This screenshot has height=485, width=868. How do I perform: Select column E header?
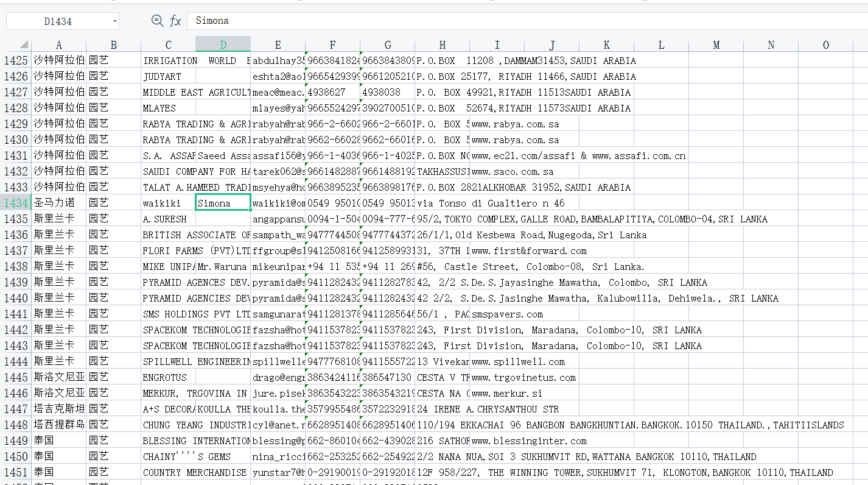pos(278,44)
